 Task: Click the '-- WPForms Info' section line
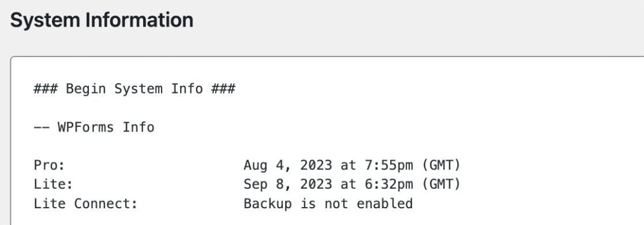coord(94,127)
